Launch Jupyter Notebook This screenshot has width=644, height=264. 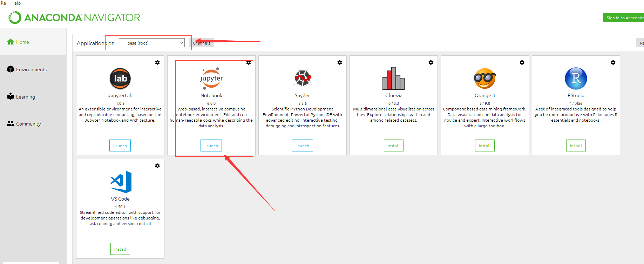click(x=211, y=145)
